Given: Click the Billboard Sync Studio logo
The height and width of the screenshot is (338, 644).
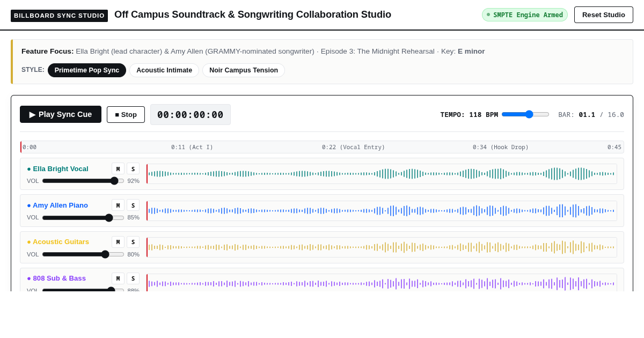Looking at the screenshot, I should pos(59,16).
